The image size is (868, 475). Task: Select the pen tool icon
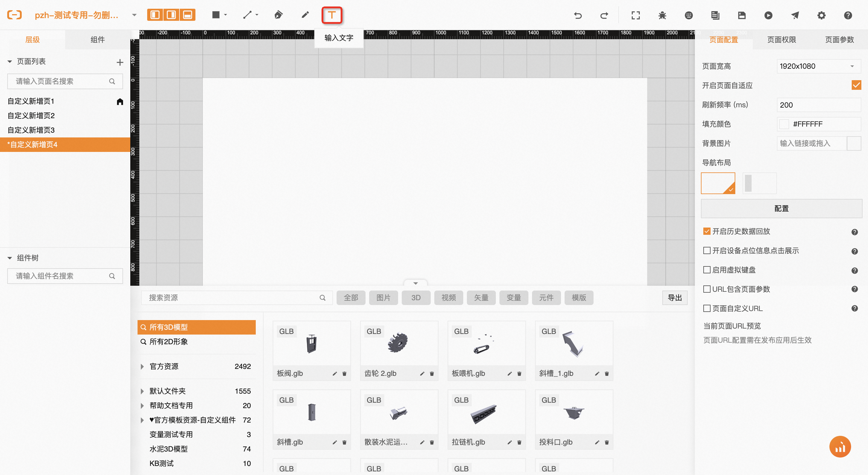[278, 15]
